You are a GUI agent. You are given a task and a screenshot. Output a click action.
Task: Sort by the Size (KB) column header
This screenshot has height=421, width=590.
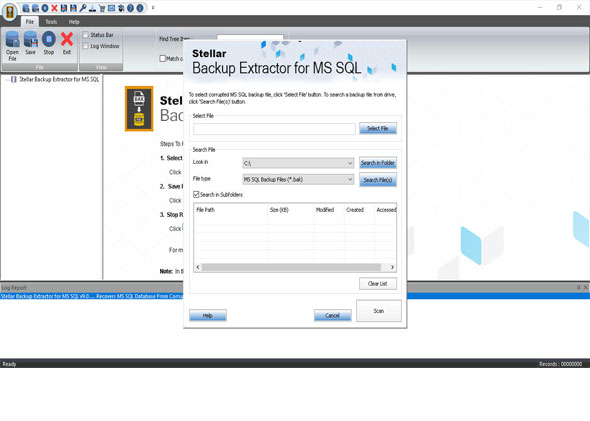point(291,210)
